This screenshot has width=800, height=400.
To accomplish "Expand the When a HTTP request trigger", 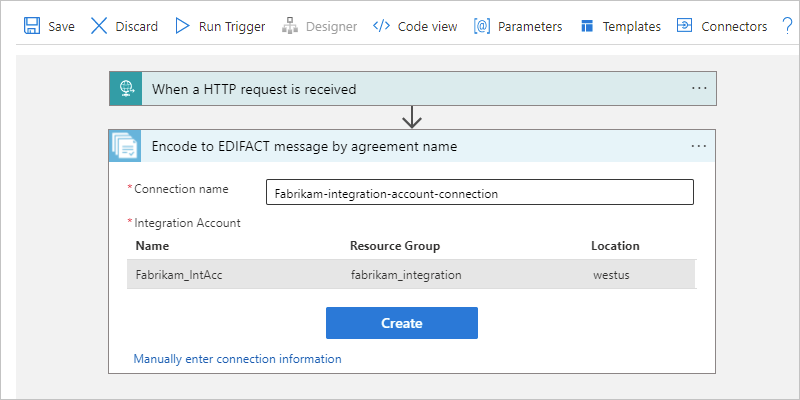I will tap(400, 89).
